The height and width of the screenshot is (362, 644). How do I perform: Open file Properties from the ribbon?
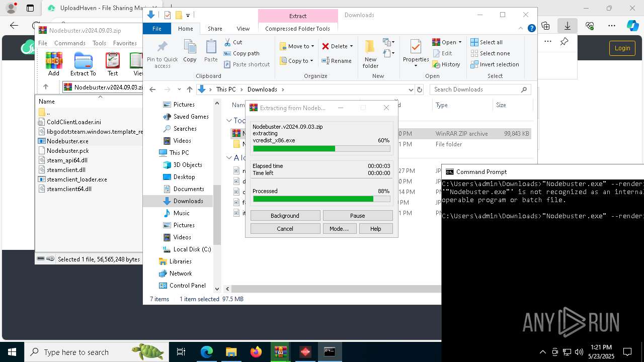pos(416,53)
